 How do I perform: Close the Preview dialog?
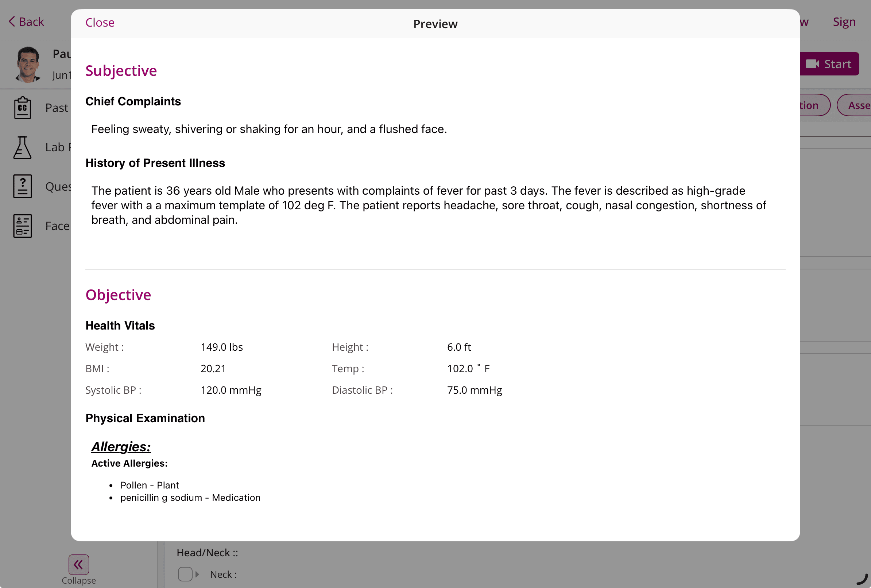tap(100, 23)
